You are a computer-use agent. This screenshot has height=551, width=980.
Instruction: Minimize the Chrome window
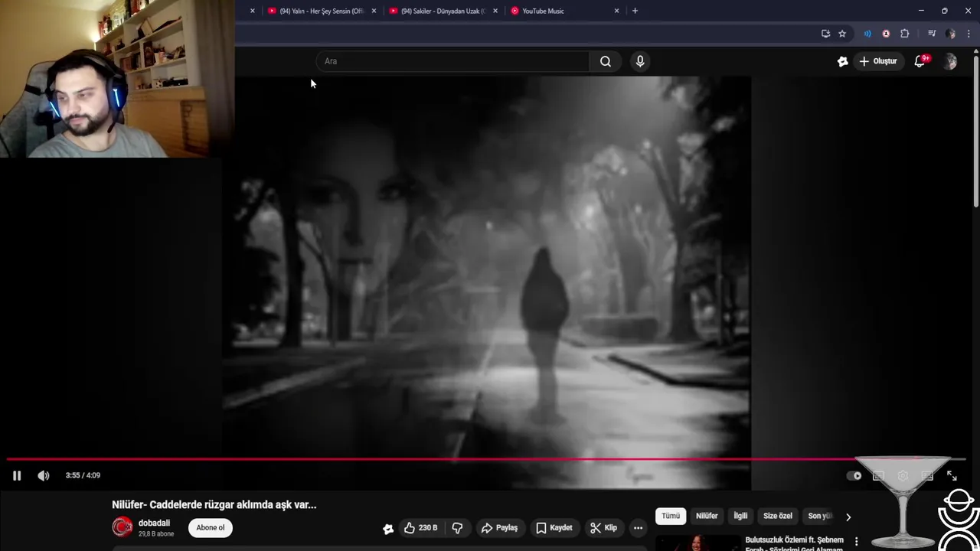(921, 11)
